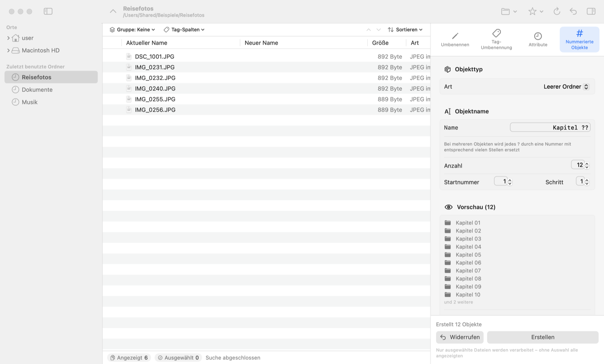Viewport: 604px width, 364px height.
Task: Open the Gruppe: Keine dropdown
Action: click(x=132, y=29)
